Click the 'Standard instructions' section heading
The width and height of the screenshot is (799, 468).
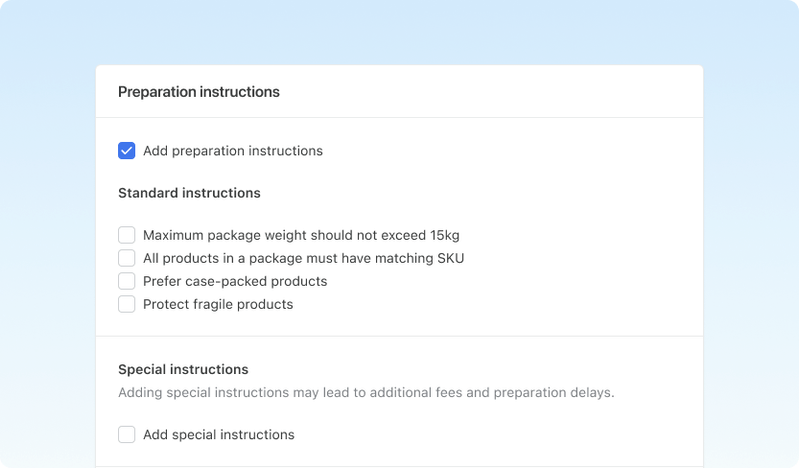[189, 193]
